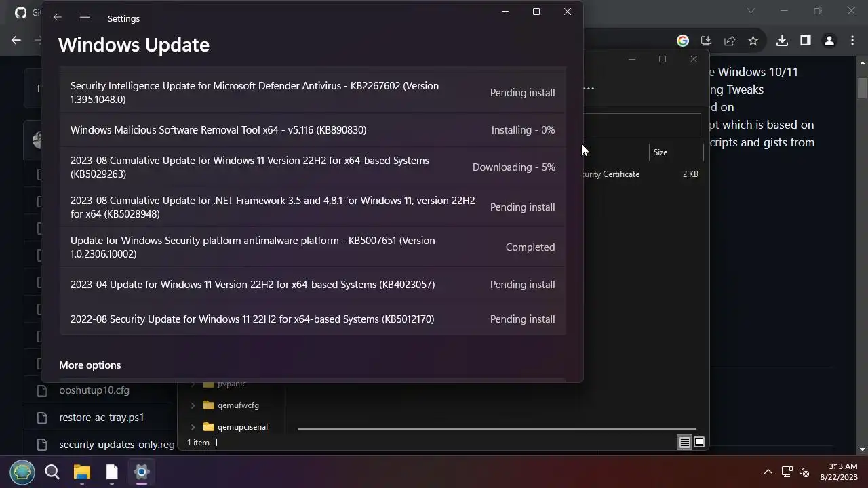This screenshot has height=488, width=868.
Task: Bookmark this page with the star icon
Action: (x=753, y=41)
